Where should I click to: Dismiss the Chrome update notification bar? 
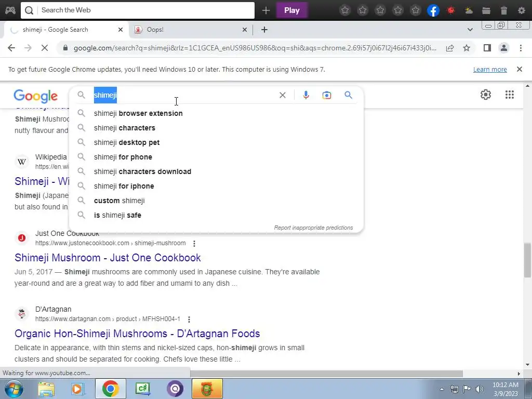point(519,69)
